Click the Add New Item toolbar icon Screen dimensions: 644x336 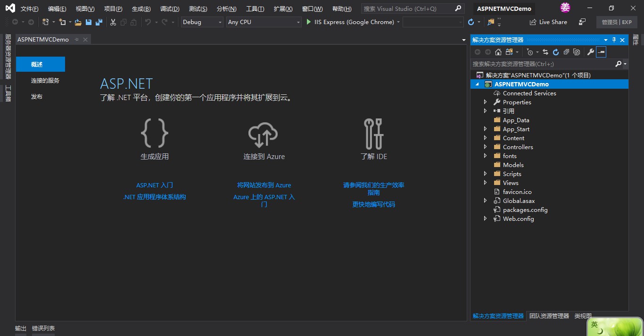(62, 22)
